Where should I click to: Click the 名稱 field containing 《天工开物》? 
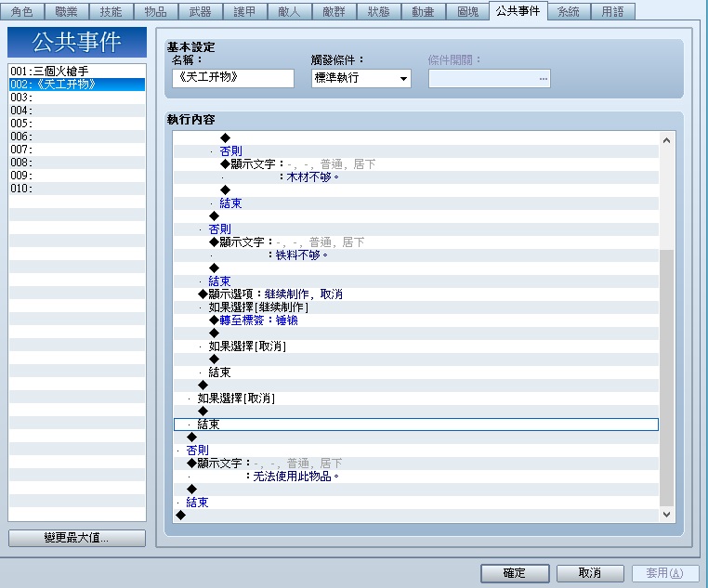233,78
